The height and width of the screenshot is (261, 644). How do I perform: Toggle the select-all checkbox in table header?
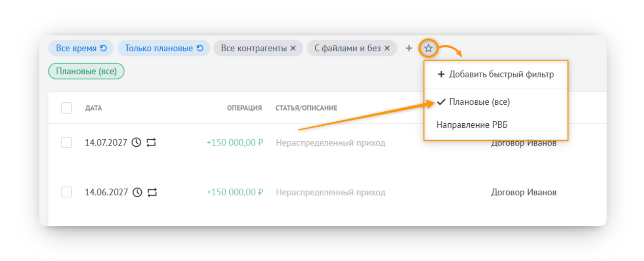[x=66, y=108]
